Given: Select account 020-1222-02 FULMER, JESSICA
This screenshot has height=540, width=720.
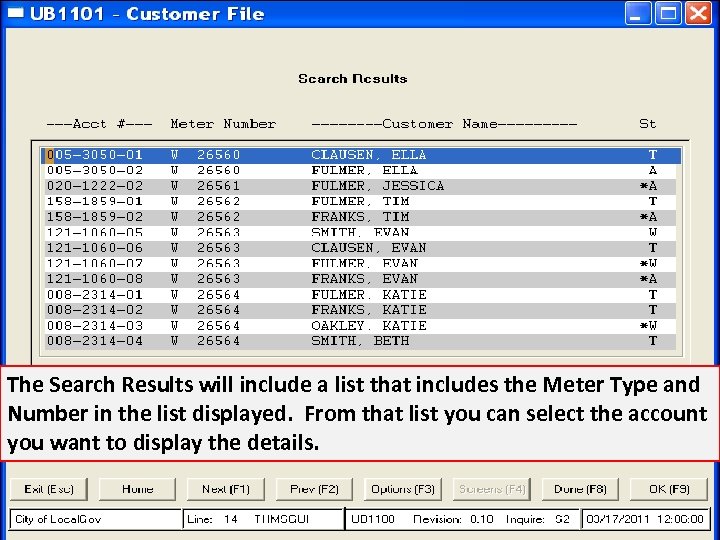Looking at the screenshot, I should [x=360, y=186].
